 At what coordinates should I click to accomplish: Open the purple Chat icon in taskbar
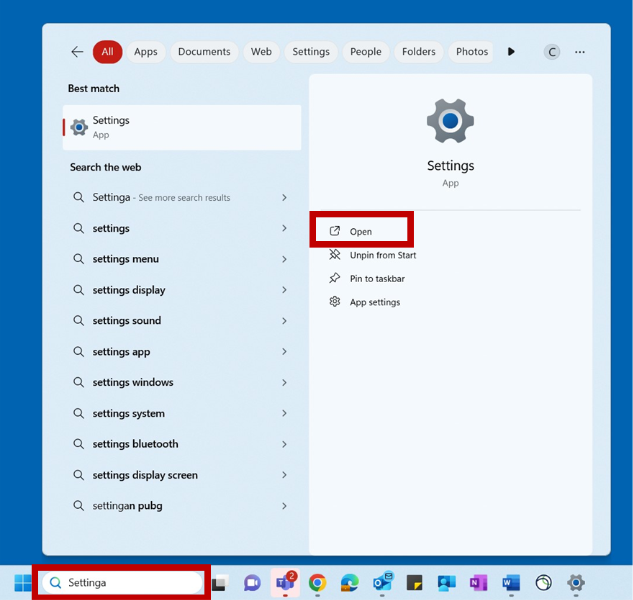pos(252,583)
